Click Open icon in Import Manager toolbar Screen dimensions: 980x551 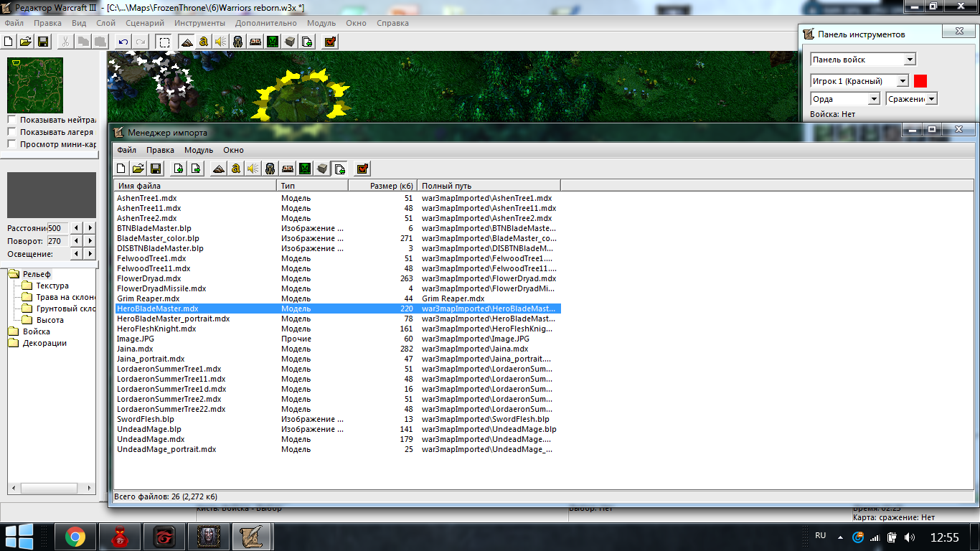[x=138, y=169]
